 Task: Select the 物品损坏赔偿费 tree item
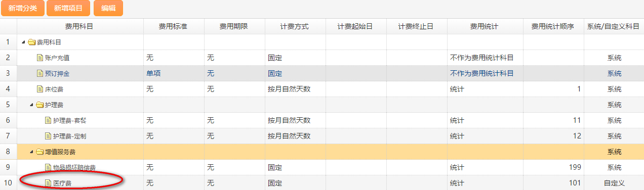click(74, 167)
